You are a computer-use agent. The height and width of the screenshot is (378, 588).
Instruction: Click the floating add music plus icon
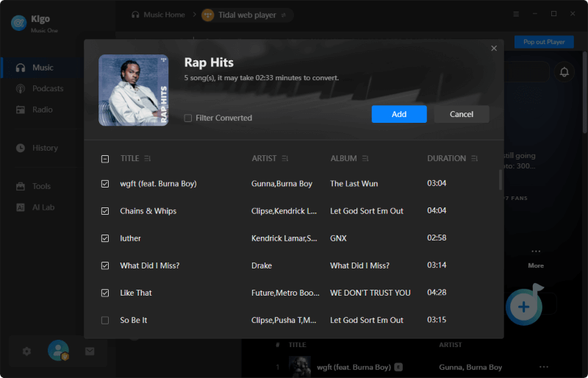524,307
